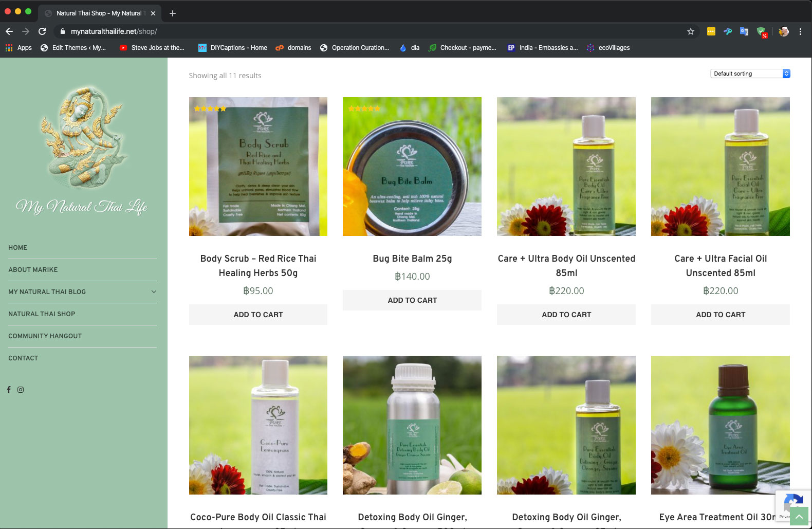
Task: Close the Natural Thai Shop tab
Action: tap(153, 13)
